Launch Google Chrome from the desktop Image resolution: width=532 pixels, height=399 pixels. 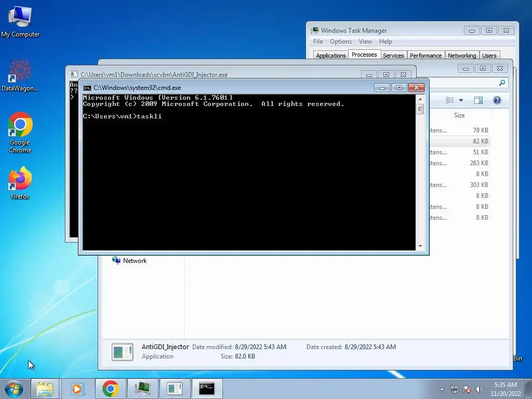click(20, 132)
